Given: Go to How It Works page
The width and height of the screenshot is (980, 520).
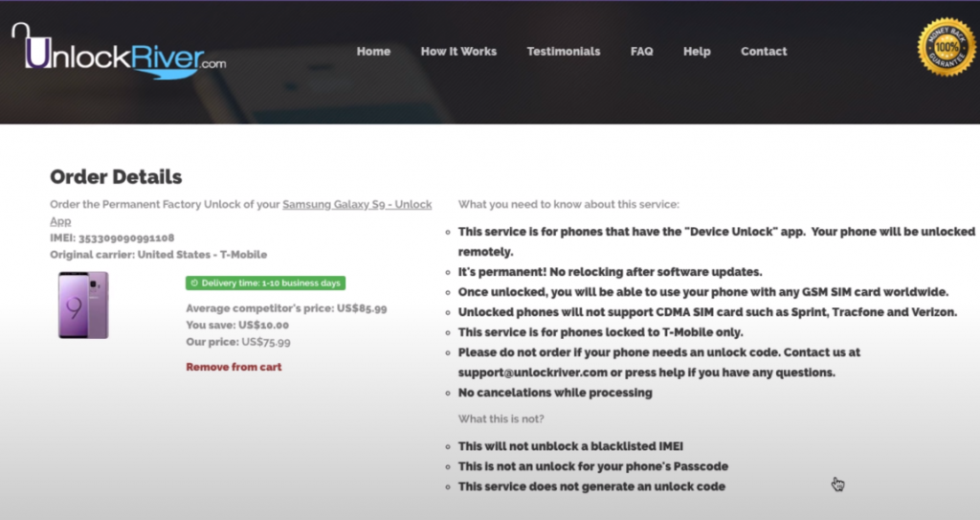Looking at the screenshot, I should [458, 52].
